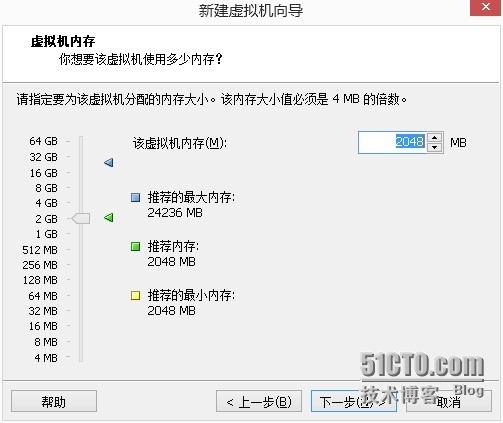
Task: Click the 64 MB slider label
Action: click(43, 296)
